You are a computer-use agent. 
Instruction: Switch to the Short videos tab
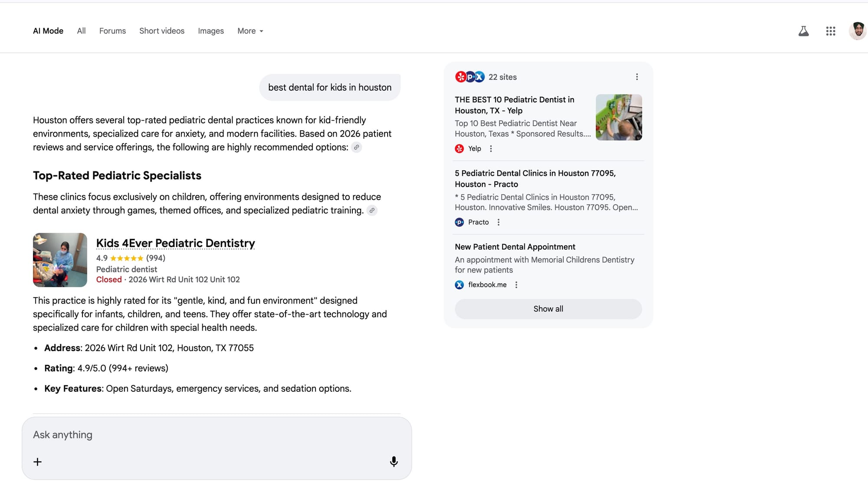tap(161, 31)
